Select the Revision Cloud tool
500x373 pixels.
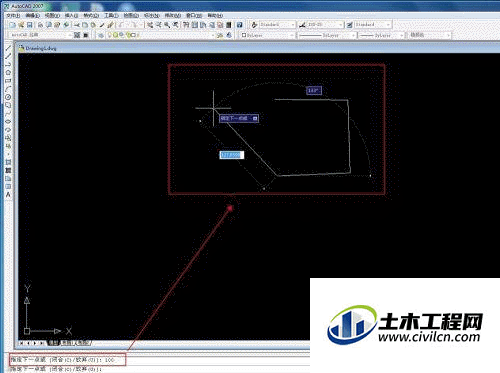(8, 105)
